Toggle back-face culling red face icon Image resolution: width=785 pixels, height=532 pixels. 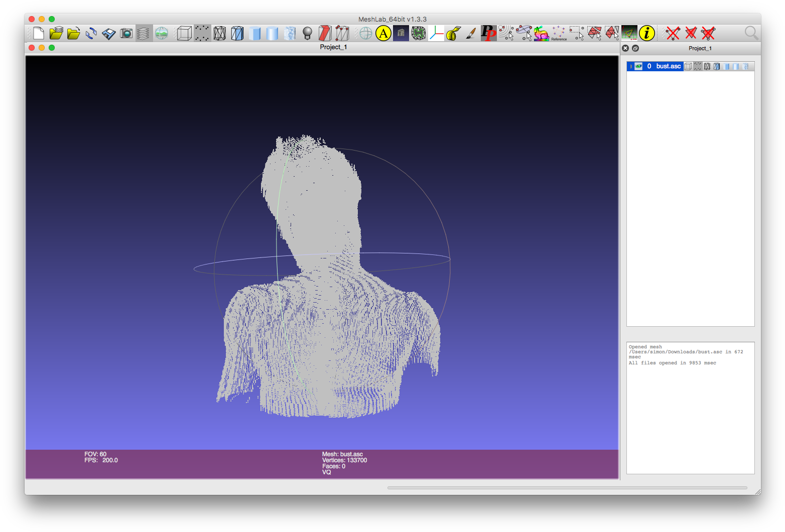click(x=325, y=34)
